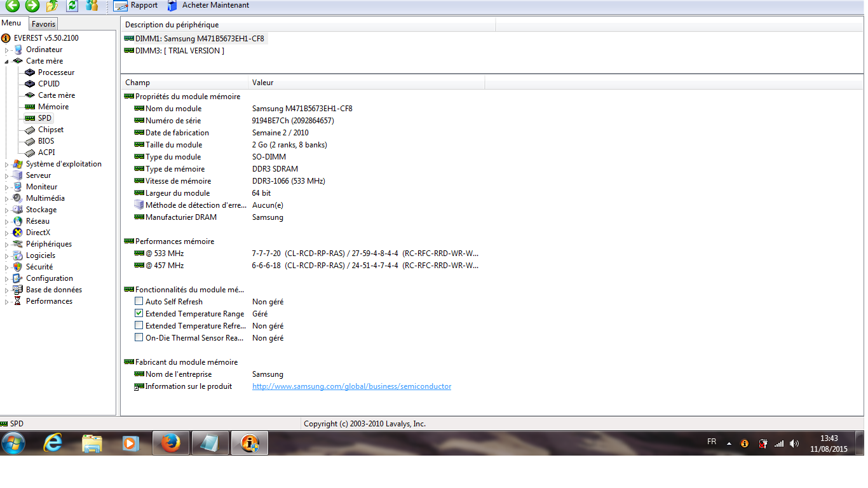This screenshot has width=868, height=488.
Task: Collapse the Carte mère tree node
Action: pyautogui.click(x=7, y=61)
